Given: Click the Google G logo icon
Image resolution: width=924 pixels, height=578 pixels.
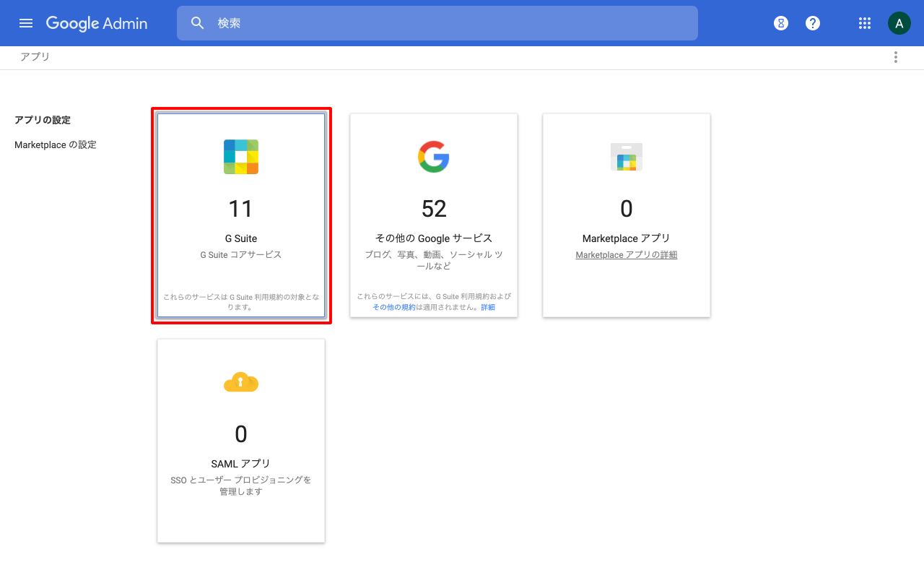Looking at the screenshot, I should [434, 157].
